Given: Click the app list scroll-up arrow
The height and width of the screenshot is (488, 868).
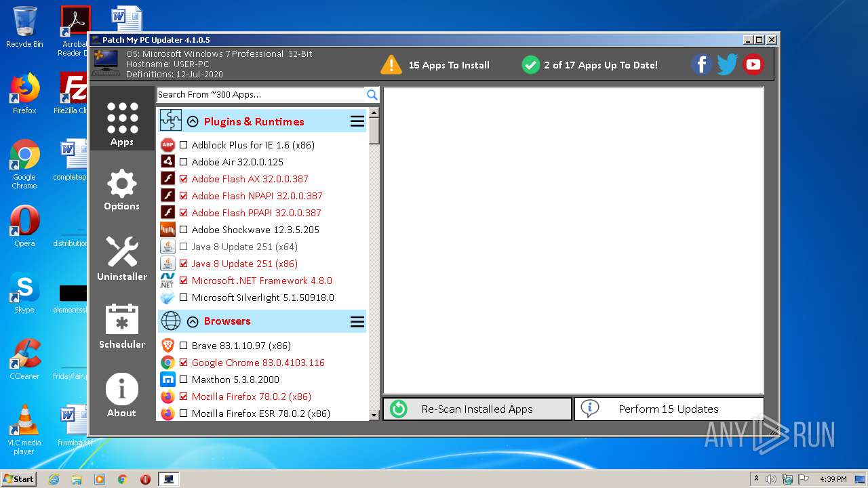Looking at the screenshot, I should pyautogui.click(x=374, y=113).
